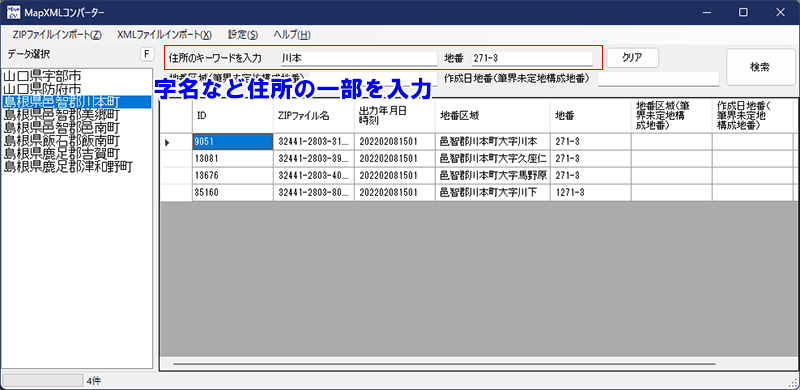Select the ID cell 13676
800x390 pixels.
coord(233,176)
